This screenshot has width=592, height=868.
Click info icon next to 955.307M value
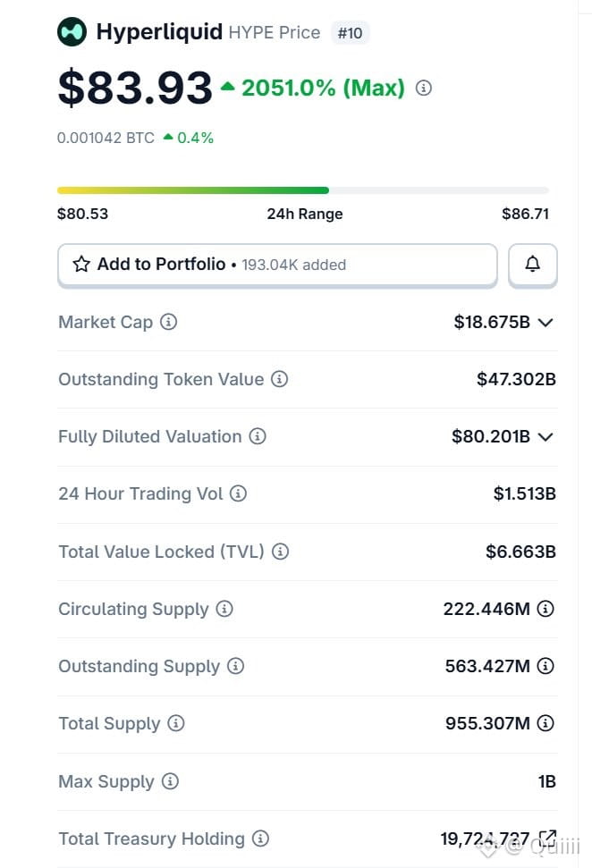(x=545, y=723)
